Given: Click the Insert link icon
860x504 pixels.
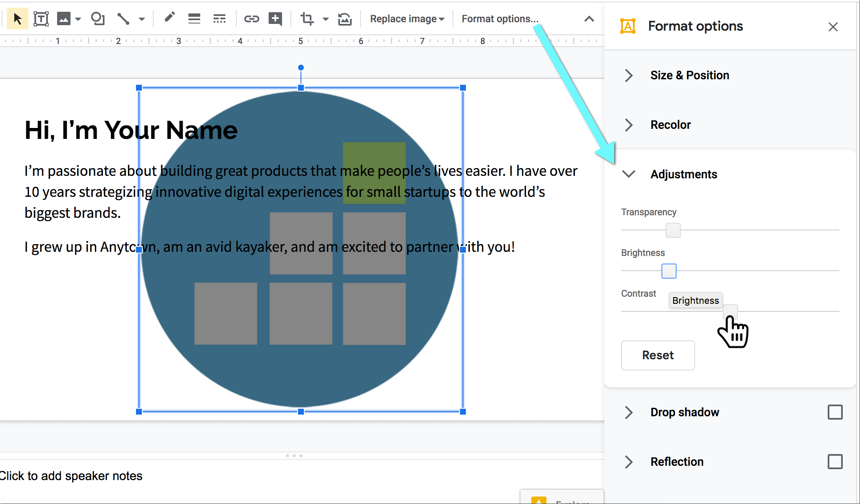Looking at the screenshot, I should tap(251, 18).
